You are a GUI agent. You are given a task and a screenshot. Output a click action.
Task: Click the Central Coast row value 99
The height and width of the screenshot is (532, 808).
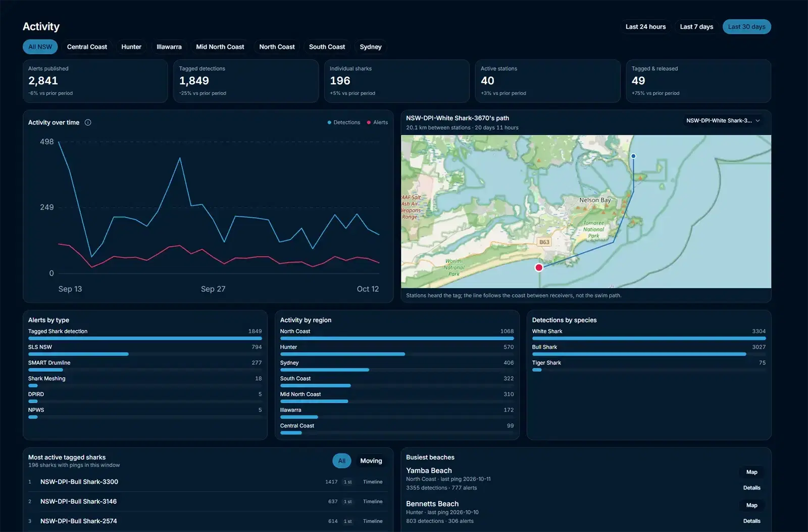point(510,426)
